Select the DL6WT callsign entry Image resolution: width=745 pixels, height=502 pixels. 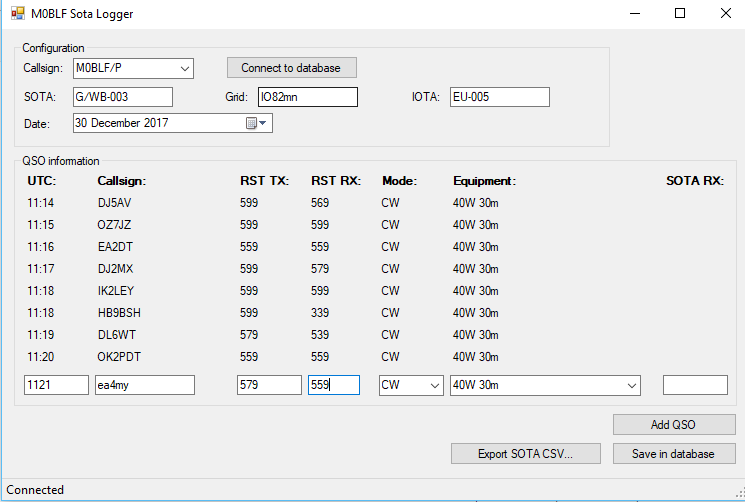tap(116, 335)
